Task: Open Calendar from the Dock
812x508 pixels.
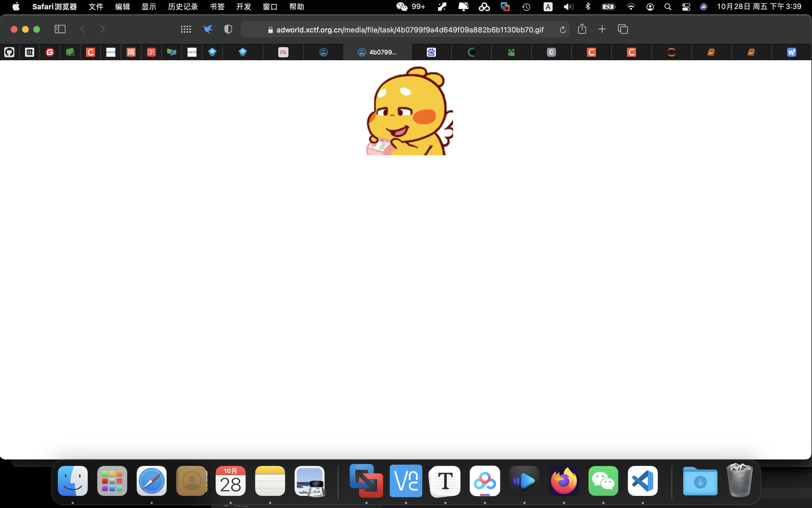Action: tap(231, 481)
